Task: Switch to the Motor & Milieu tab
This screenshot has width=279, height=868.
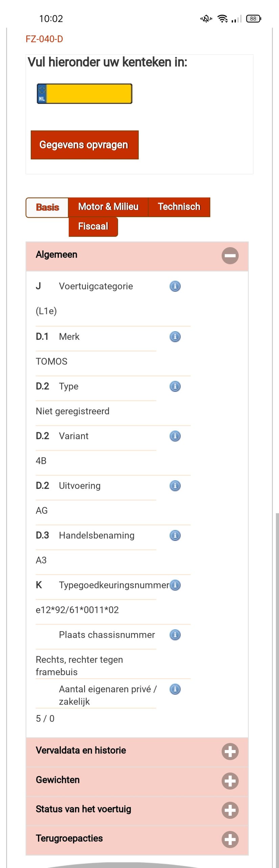Action: tap(108, 207)
